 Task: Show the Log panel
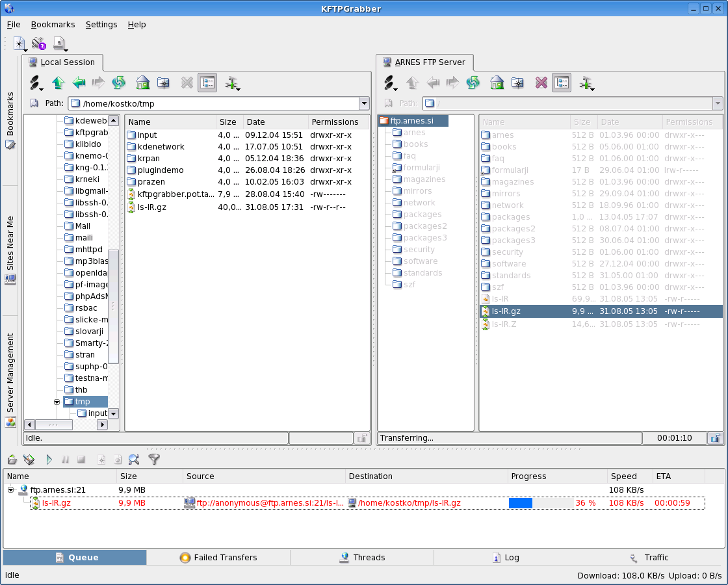point(506,557)
